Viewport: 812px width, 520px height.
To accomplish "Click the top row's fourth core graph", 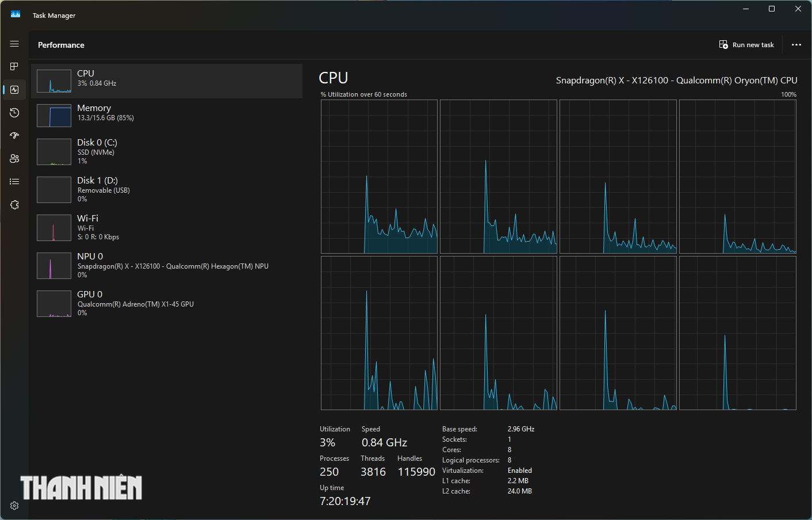I will click(x=738, y=177).
